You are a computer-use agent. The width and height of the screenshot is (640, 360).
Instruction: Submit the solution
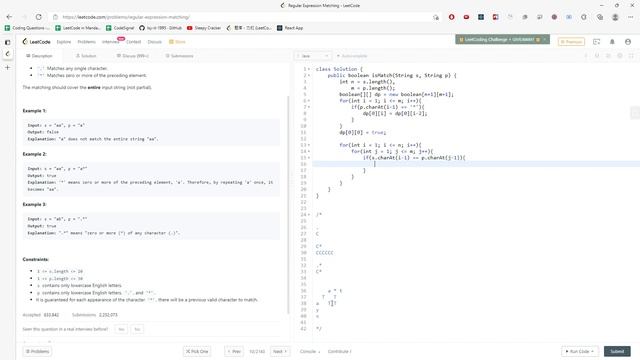tap(617, 351)
